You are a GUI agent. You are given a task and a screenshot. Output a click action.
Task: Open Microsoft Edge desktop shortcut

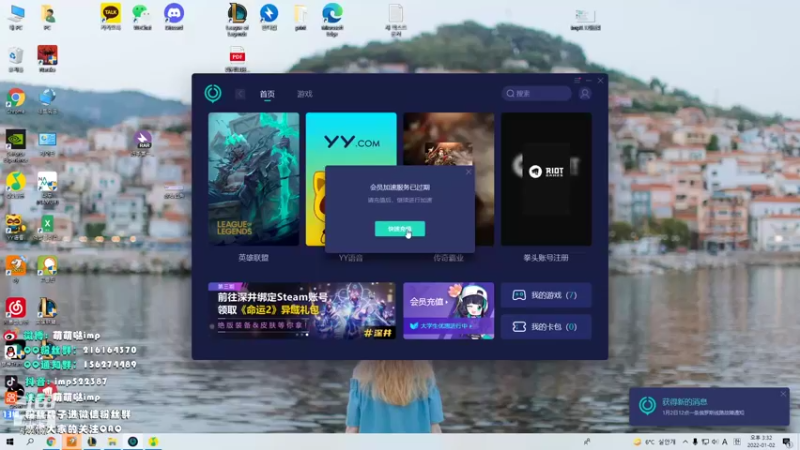332,18
